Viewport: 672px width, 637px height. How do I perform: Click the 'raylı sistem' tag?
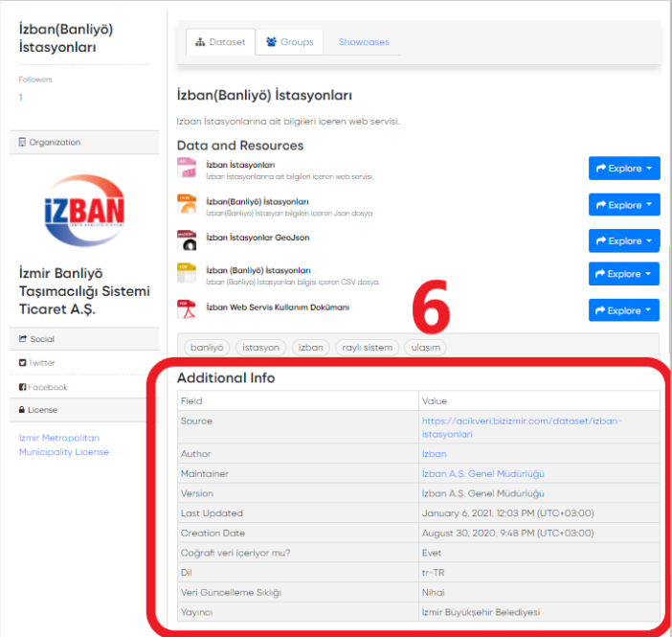pos(369,348)
